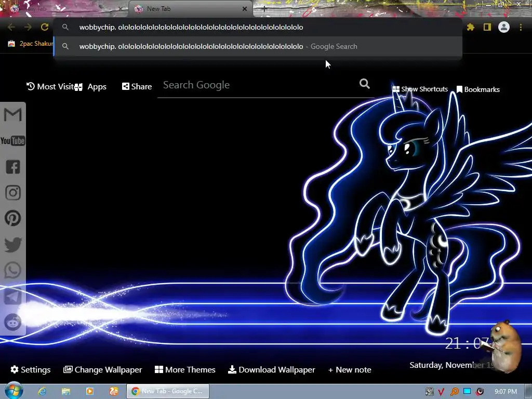Click the orange magnifier tray icon
The width and height of the screenshot is (532, 399).
pyautogui.click(x=454, y=392)
